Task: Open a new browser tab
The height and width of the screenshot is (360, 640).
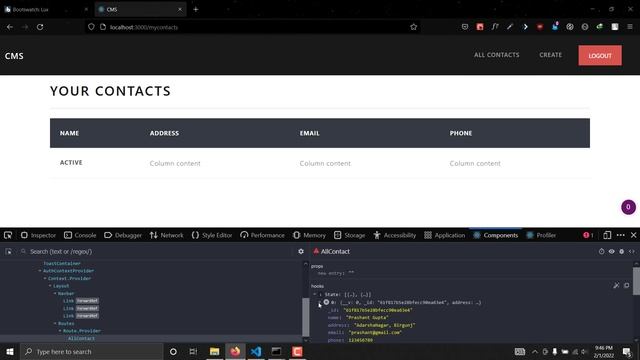Action: (x=196, y=9)
